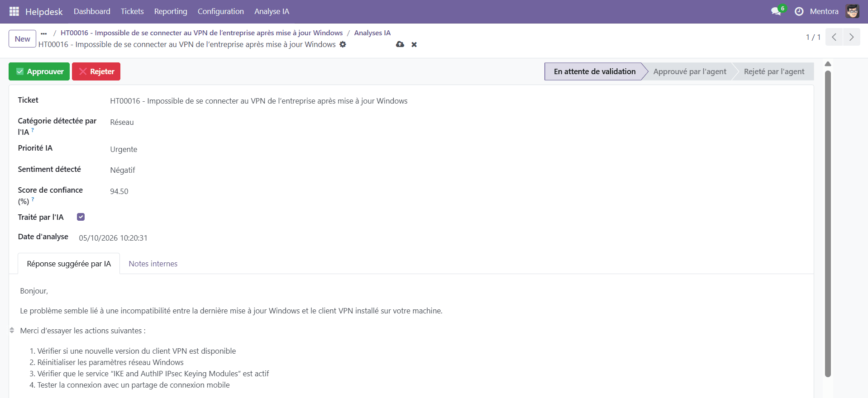Image resolution: width=868 pixels, height=398 pixels.
Task: Click the 1 / 1 pager counter
Action: (813, 37)
